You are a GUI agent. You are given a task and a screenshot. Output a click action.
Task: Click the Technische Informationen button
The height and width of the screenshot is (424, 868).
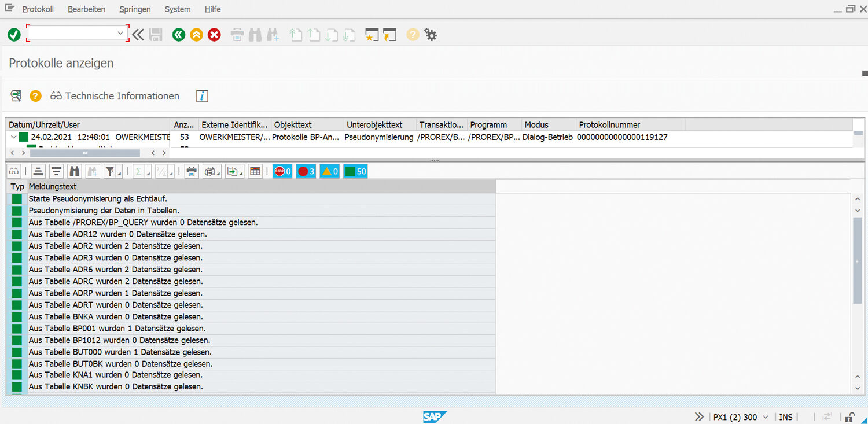coord(115,96)
